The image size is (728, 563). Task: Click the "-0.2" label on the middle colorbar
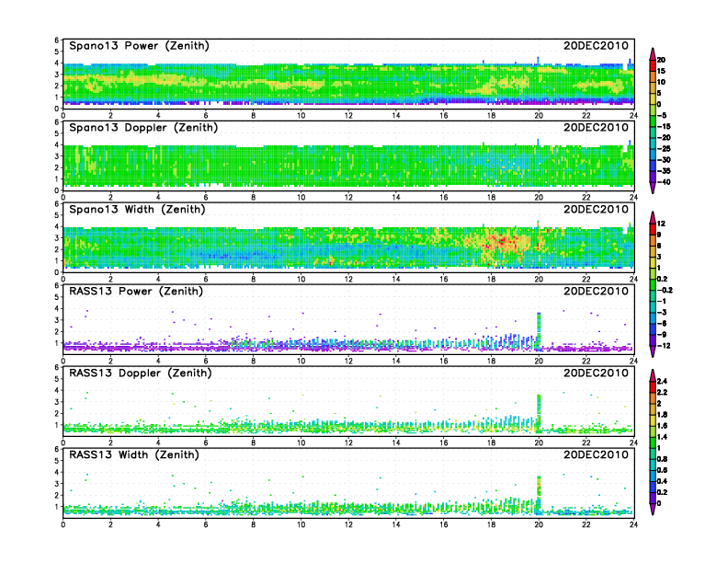pyautogui.click(x=665, y=290)
